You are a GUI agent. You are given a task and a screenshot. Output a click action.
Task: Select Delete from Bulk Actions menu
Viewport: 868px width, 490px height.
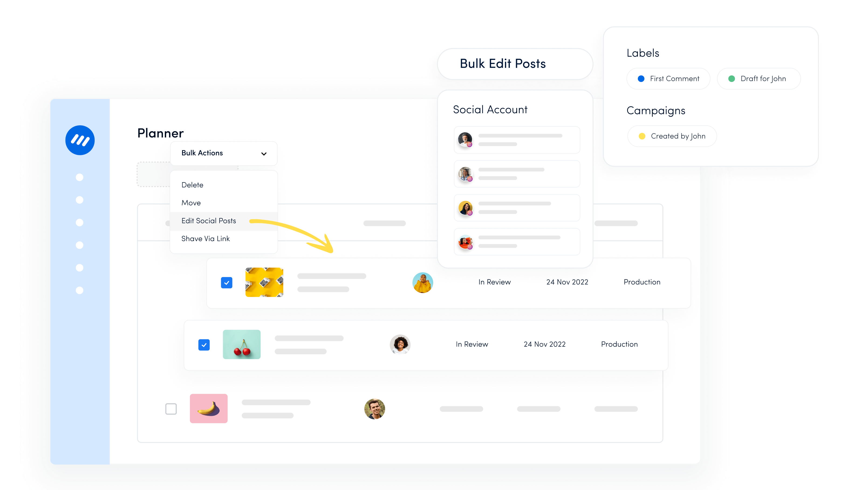click(x=192, y=185)
